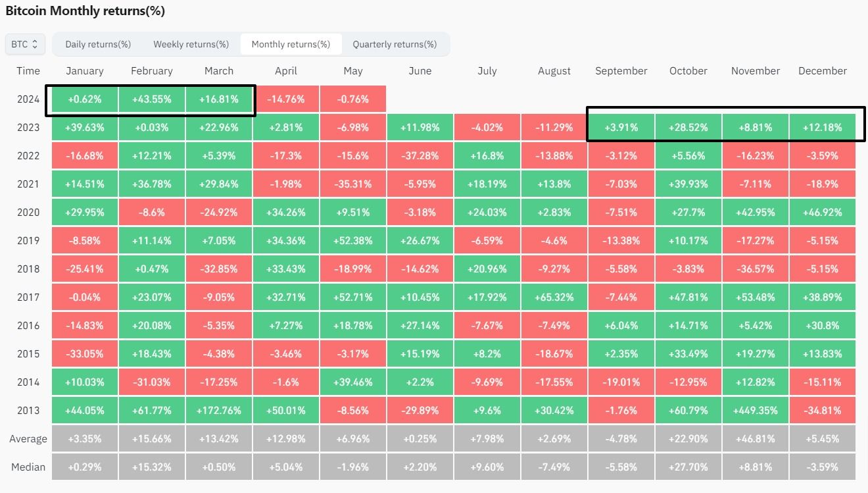Select the Monthly returns(%) tab
868x493 pixels.
click(291, 44)
